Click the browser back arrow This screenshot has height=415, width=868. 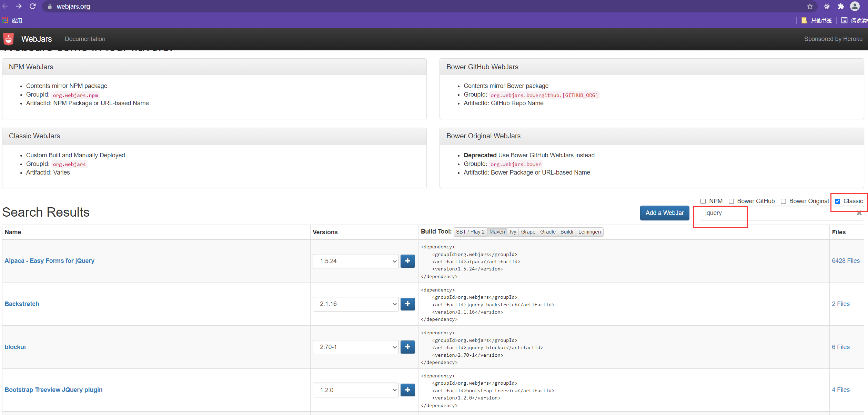(5, 6)
